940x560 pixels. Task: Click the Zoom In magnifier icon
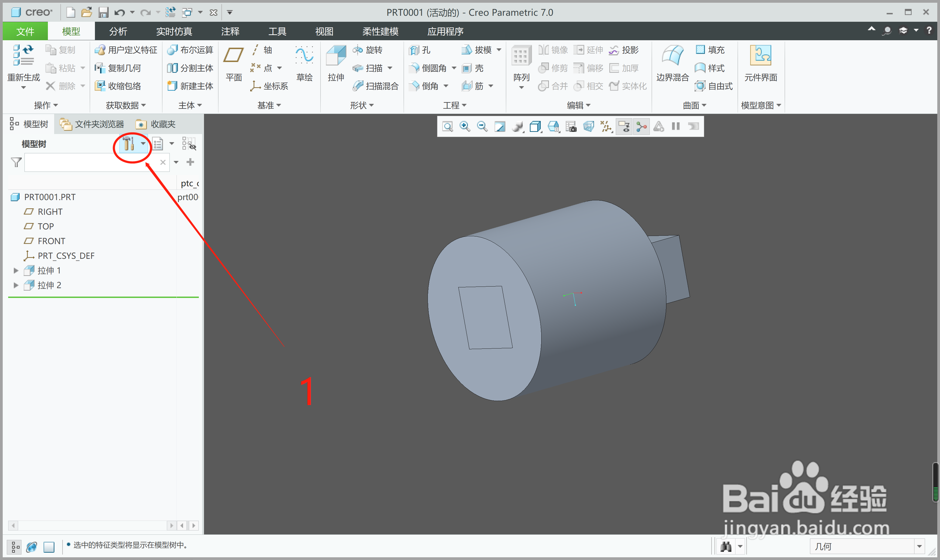pos(465,126)
